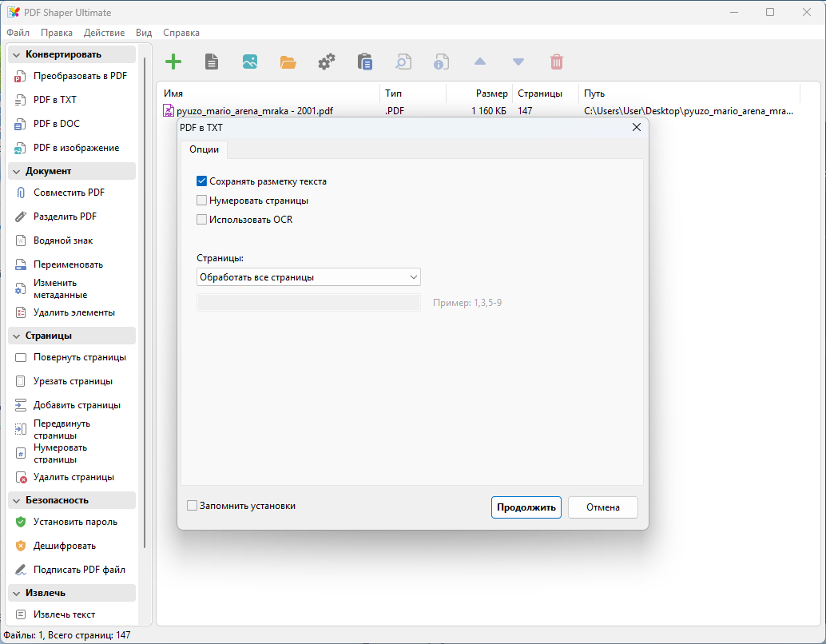The width and height of the screenshot is (826, 644).
Task: Click the green plus add file icon
Action: [x=173, y=62]
